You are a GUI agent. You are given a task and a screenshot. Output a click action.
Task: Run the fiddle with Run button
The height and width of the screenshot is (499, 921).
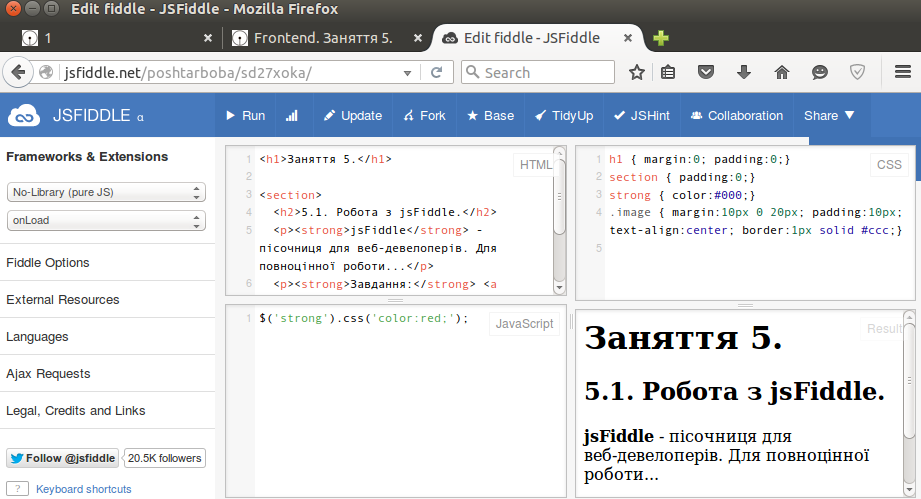[246, 116]
